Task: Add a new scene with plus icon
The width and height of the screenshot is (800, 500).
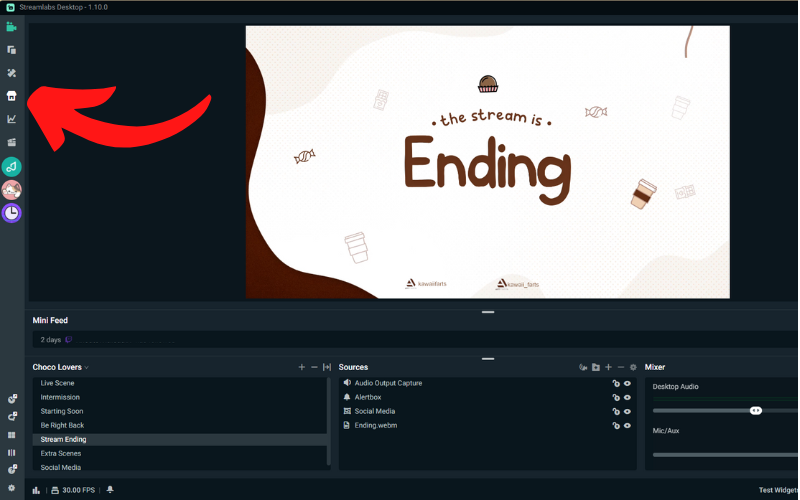Action: coord(302,367)
